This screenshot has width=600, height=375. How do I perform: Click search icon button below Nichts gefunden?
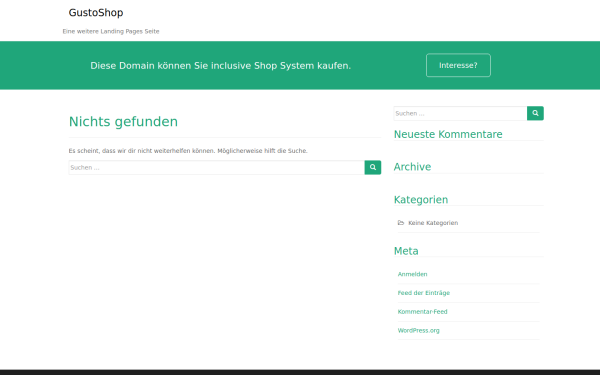[x=373, y=167]
